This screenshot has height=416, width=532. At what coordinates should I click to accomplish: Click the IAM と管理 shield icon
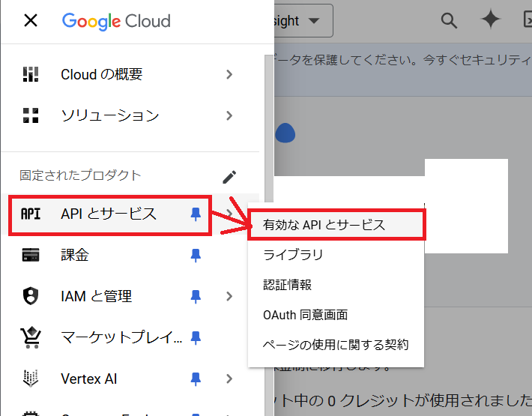click(x=31, y=296)
